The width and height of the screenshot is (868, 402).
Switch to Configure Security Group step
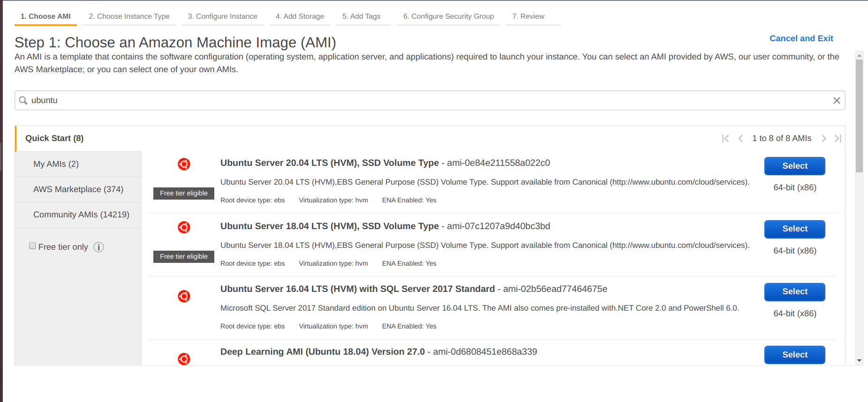coord(448,16)
